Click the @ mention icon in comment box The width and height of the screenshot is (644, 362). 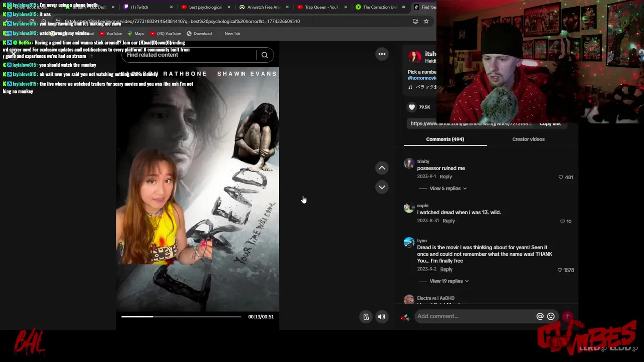[540, 316]
